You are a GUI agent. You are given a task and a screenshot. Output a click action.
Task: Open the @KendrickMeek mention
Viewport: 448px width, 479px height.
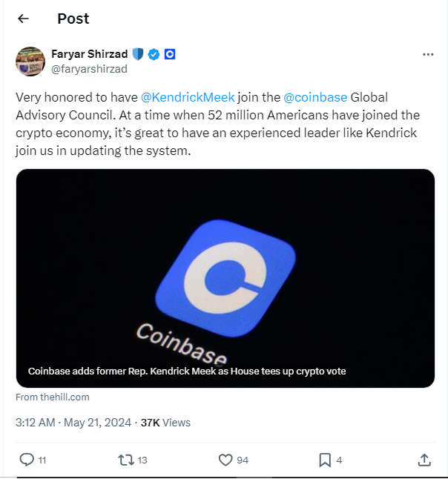coord(187,97)
